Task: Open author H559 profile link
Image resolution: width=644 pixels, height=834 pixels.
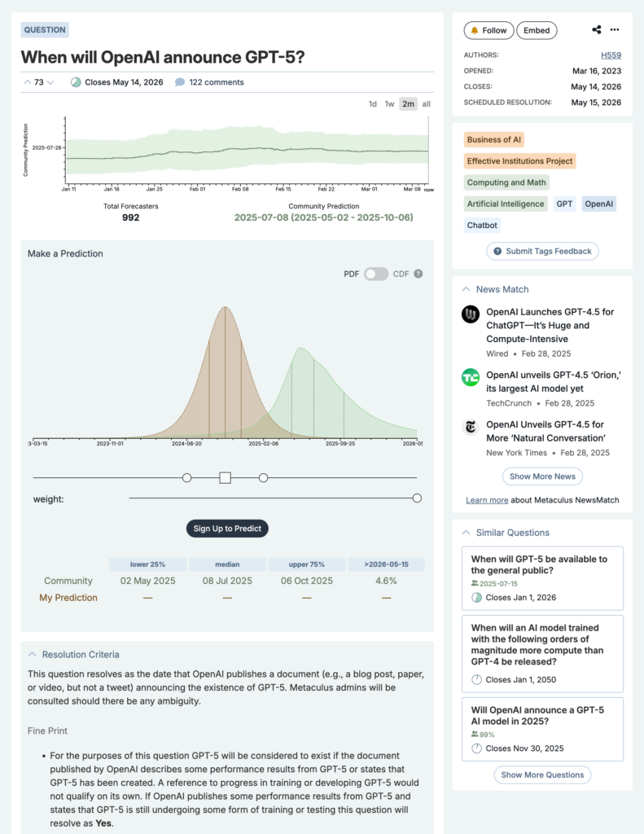Action: point(611,55)
